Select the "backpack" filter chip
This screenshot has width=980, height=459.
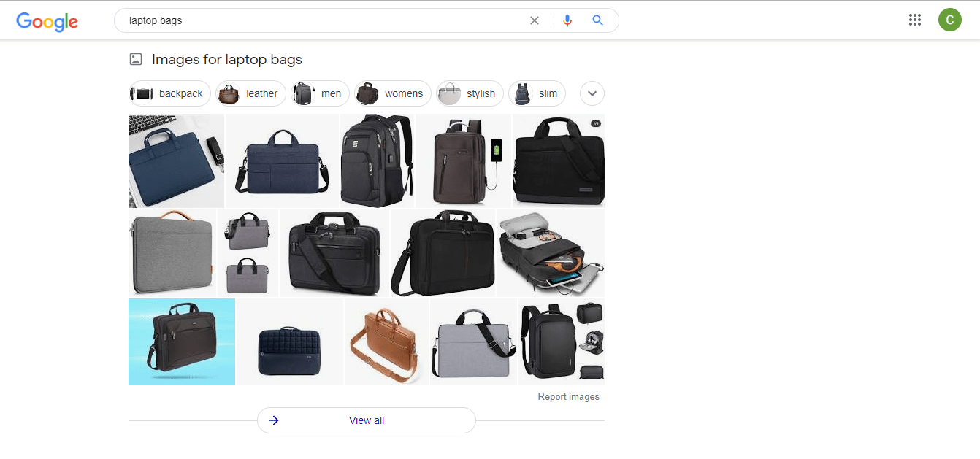[x=169, y=93]
